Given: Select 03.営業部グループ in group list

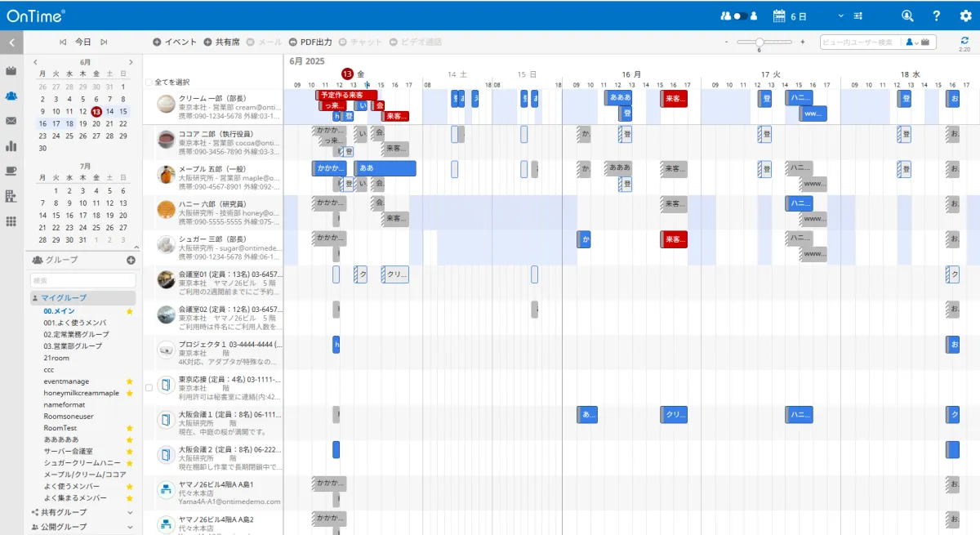Looking at the screenshot, I should click(x=73, y=346).
